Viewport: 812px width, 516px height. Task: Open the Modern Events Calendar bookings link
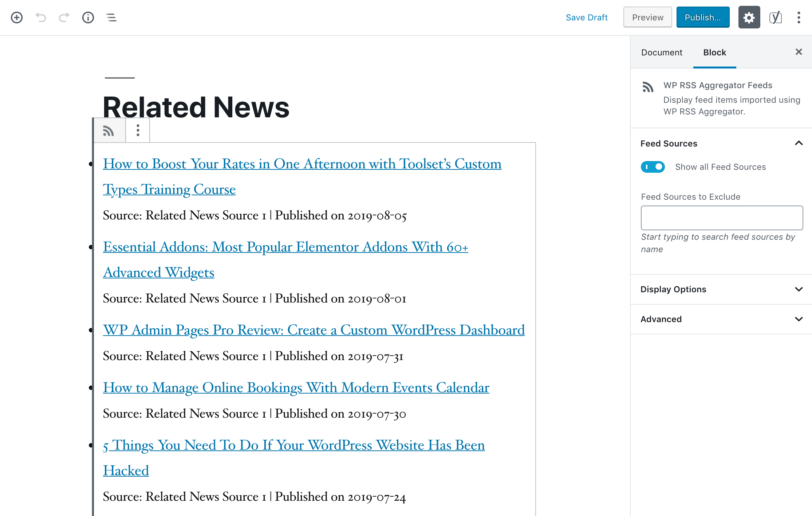click(296, 388)
